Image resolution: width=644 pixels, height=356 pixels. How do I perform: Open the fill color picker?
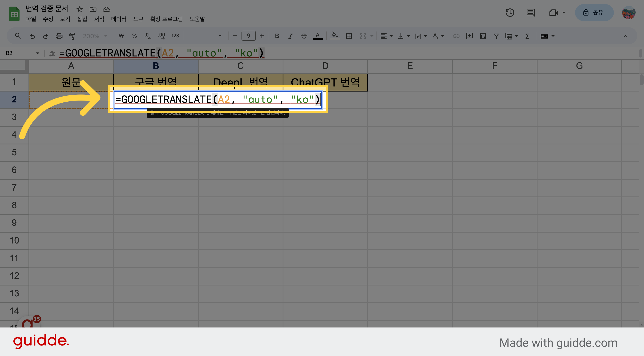[x=335, y=36]
